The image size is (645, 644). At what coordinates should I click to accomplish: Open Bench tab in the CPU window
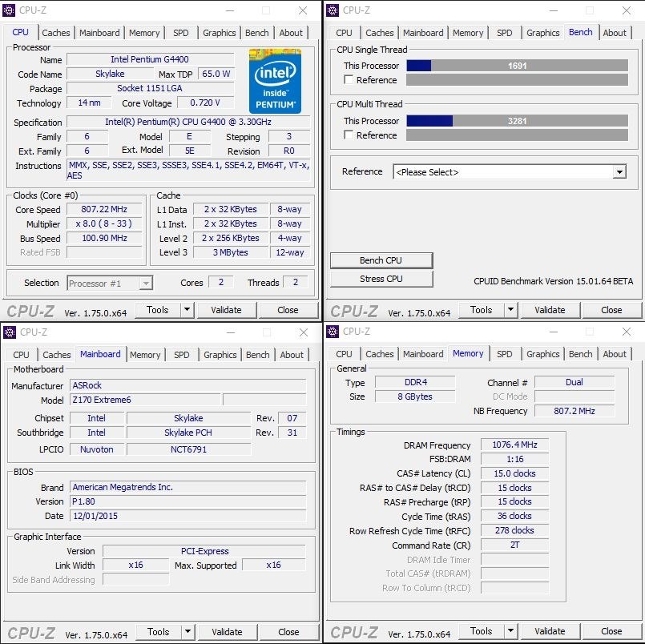[257, 33]
